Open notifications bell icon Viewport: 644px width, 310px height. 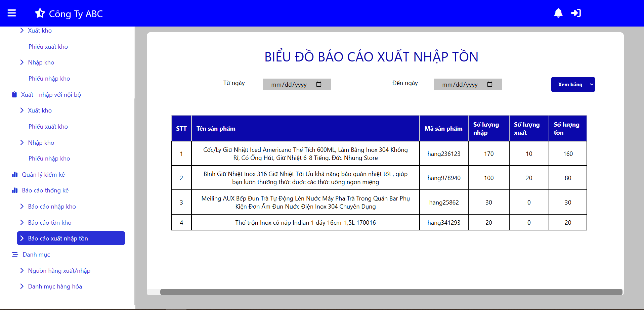click(x=558, y=13)
